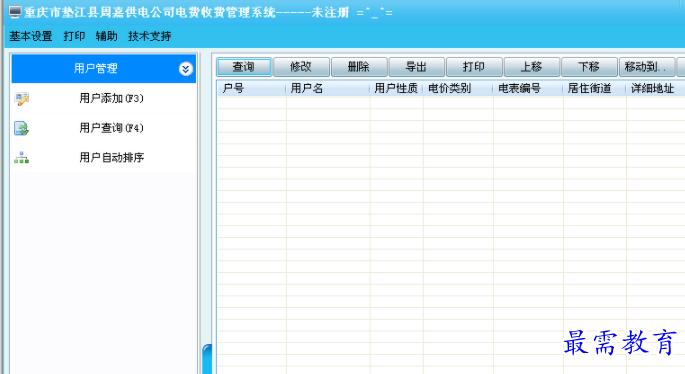The image size is (685, 374).
Task: Click the 修改 button
Action: click(x=301, y=67)
